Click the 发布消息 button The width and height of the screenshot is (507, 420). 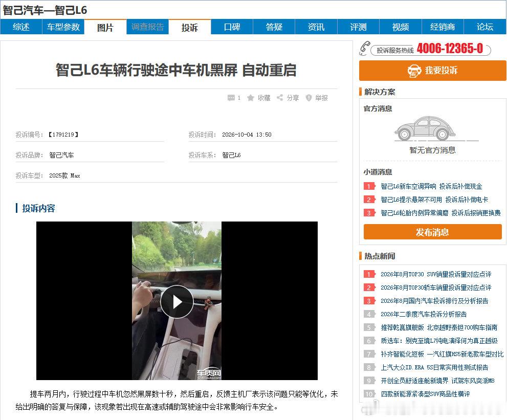tap(433, 232)
